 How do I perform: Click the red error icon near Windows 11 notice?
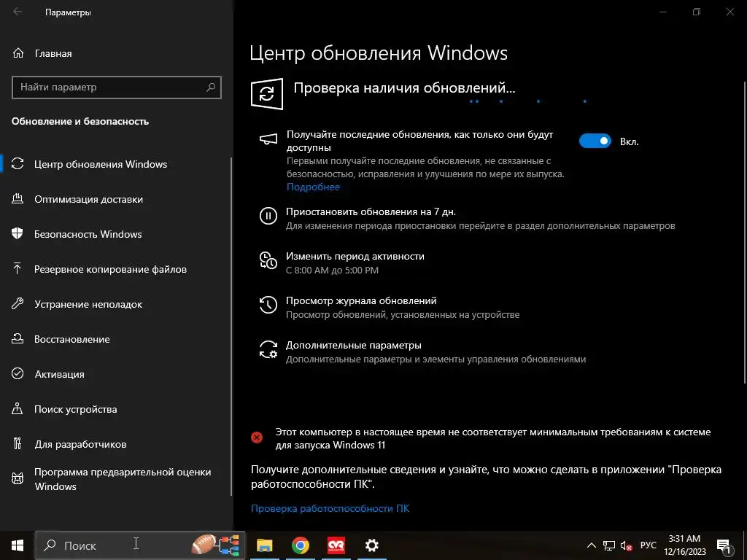click(x=257, y=437)
